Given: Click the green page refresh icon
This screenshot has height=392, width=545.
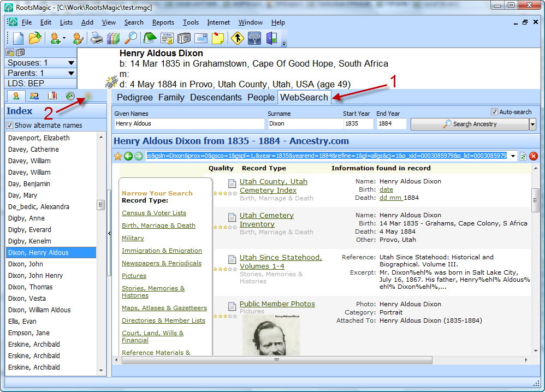Looking at the screenshot, I should tap(523, 156).
